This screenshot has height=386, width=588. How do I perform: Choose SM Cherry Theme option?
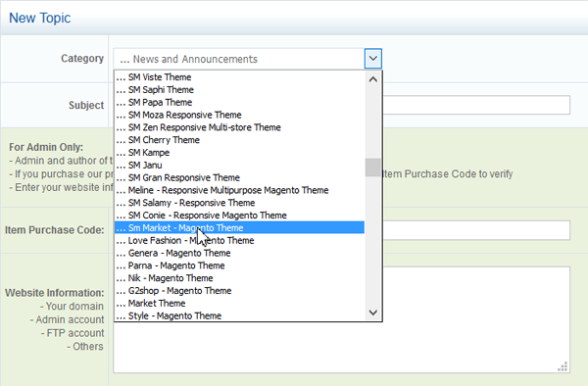click(239, 140)
